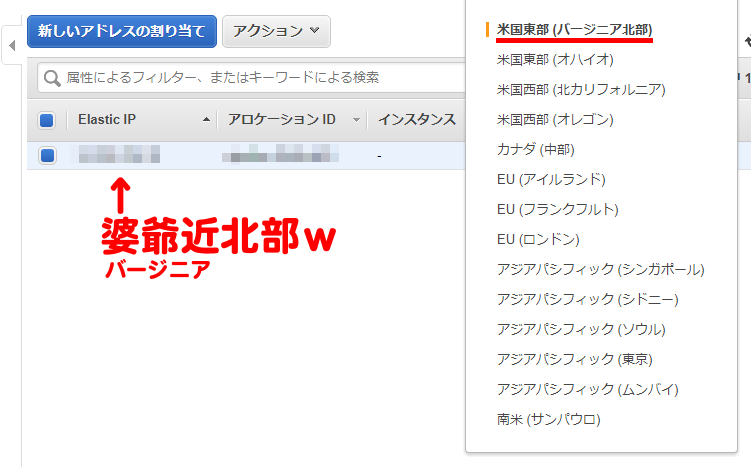Focus the attribute filter search field
This screenshot has height=467, width=751.
(x=251, y=78)
